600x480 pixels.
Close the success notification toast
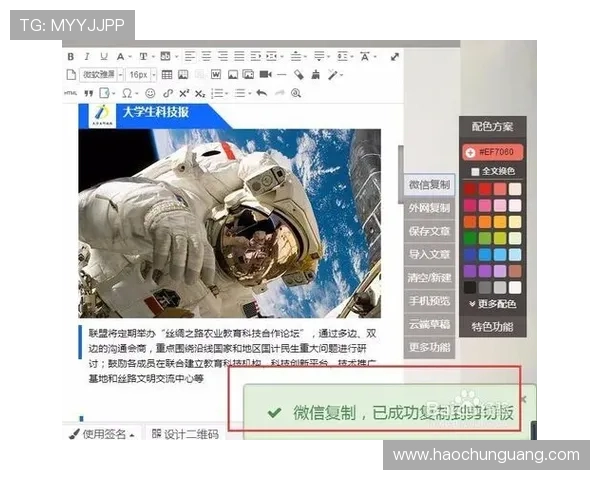pyautogui.click(x=524, y=399)
